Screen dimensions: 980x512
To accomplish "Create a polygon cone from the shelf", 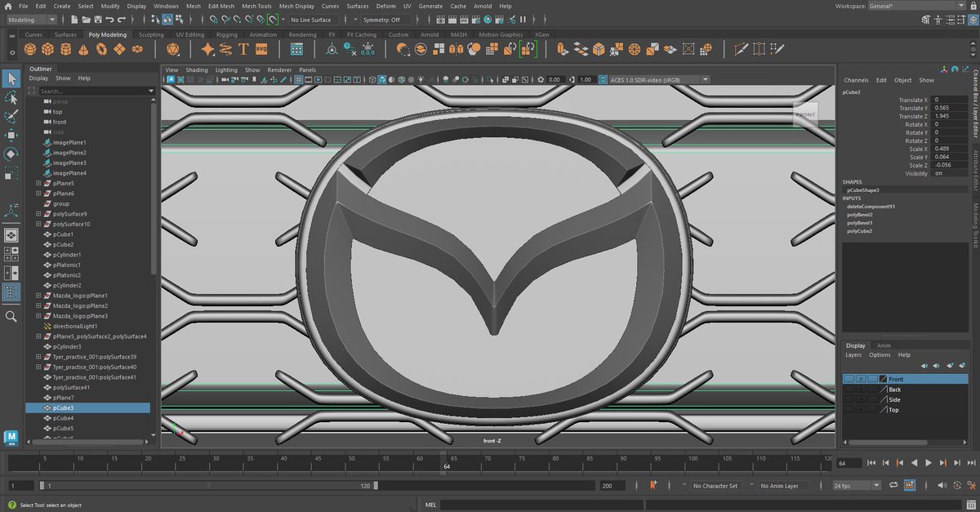I will pos(82,50).
